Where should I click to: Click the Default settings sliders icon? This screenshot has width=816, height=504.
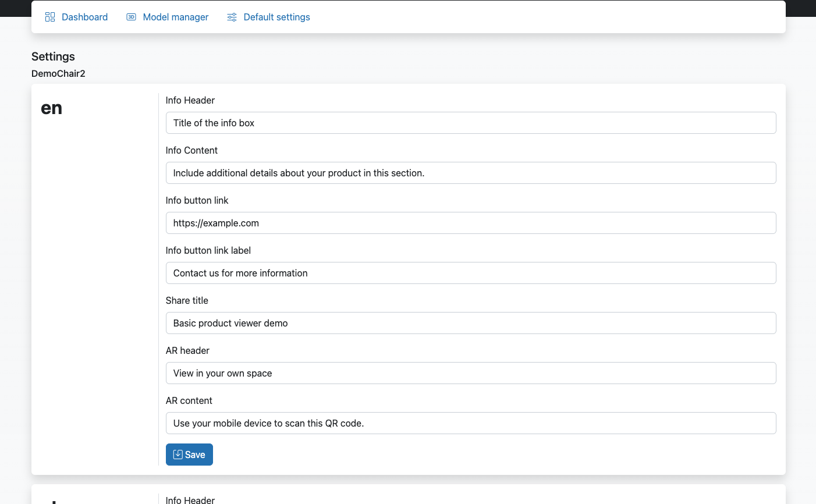pyautogui.click(x=232, y=17)
